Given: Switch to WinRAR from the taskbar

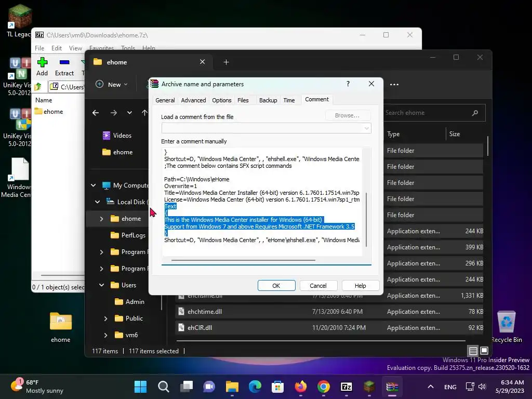Looking at the screenshot, I should coord(392,387).
